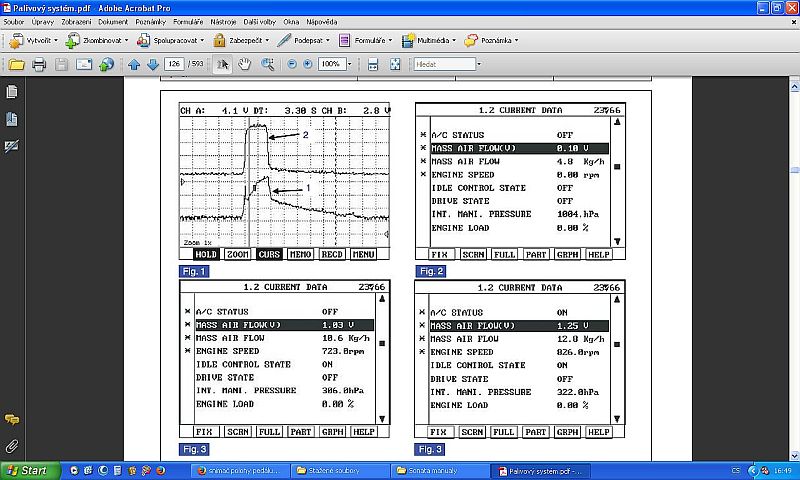The width and height of the screenshot is (800, 480).
Task: Click the Print icon in toolbar
Action: (x=38, y=65)
